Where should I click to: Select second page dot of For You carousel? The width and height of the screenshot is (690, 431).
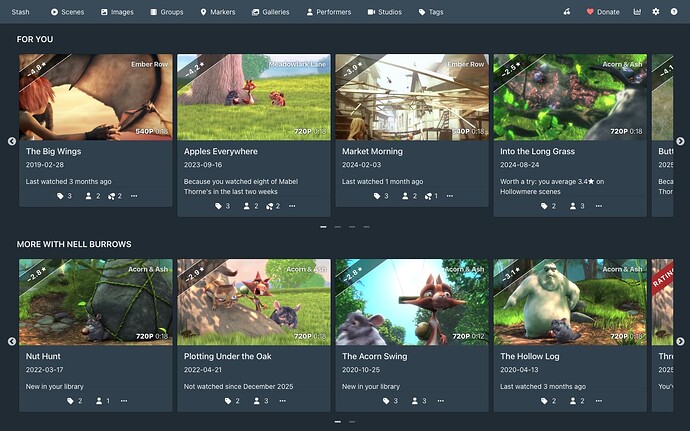[x=338, y=227]
